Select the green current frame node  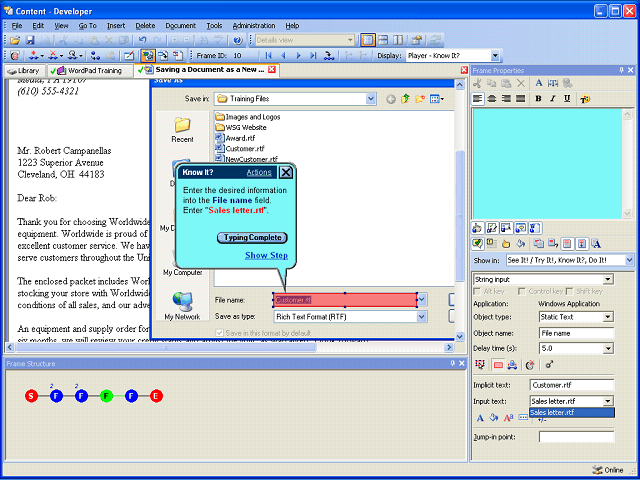coord(106,396)
